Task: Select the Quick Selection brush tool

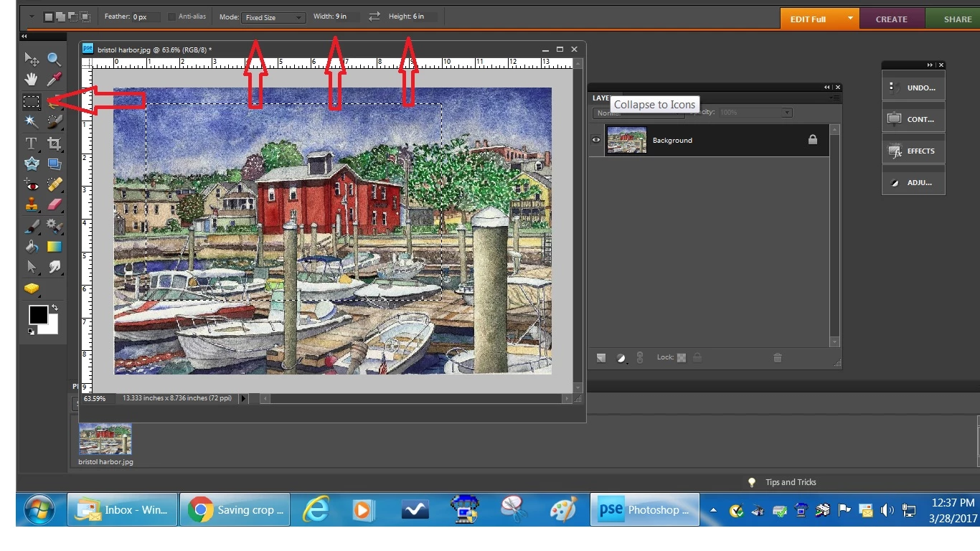Action: click(54, 121)
